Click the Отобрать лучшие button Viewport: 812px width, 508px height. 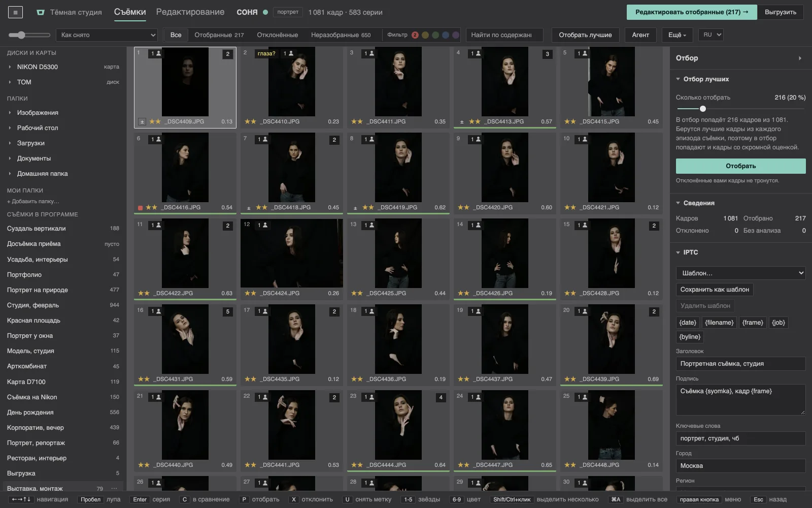tap(585, 35)
